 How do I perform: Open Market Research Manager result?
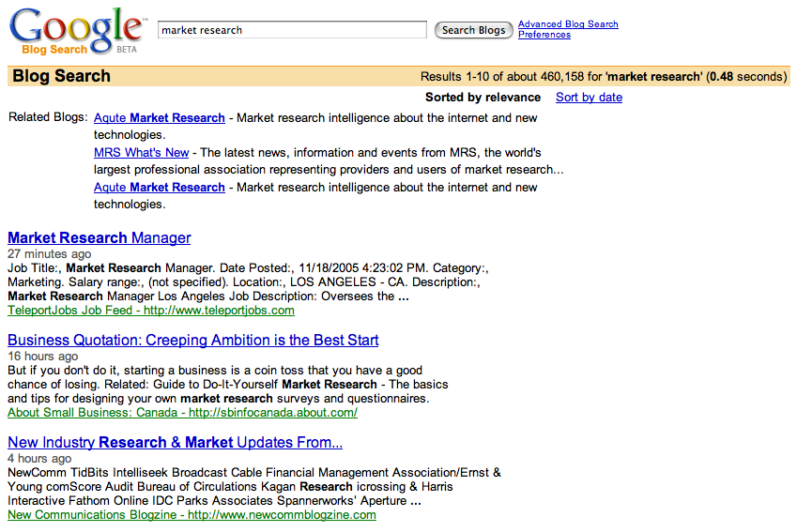tap(100, 237)
